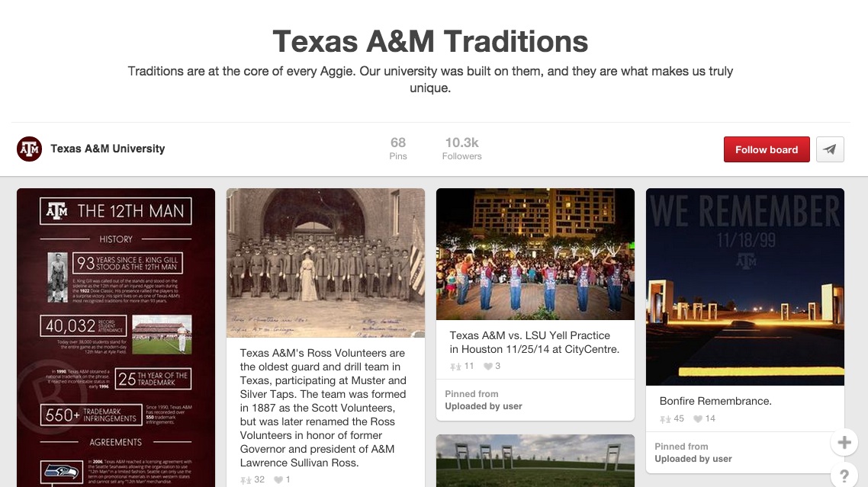
Task: Click Uploaded by user under Yell Practice
Action: pyautogui.click(x=484, y=406)
